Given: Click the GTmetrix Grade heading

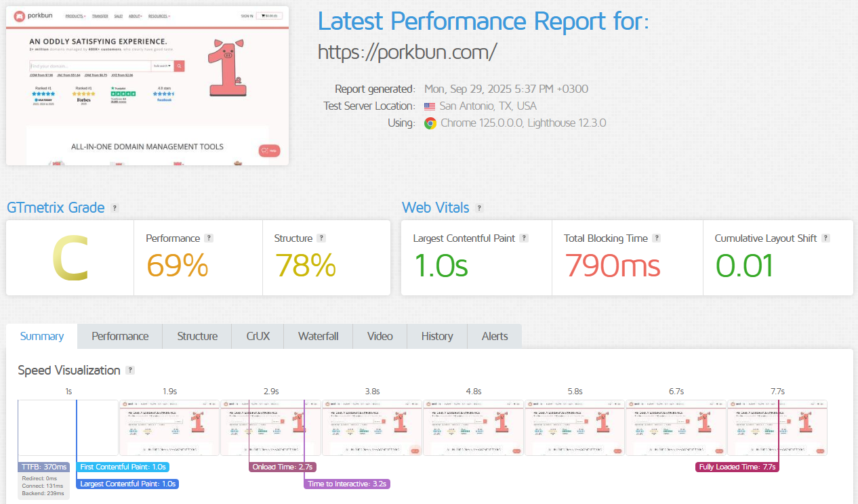Looking at the screenshot, I should tap(56, 208).
